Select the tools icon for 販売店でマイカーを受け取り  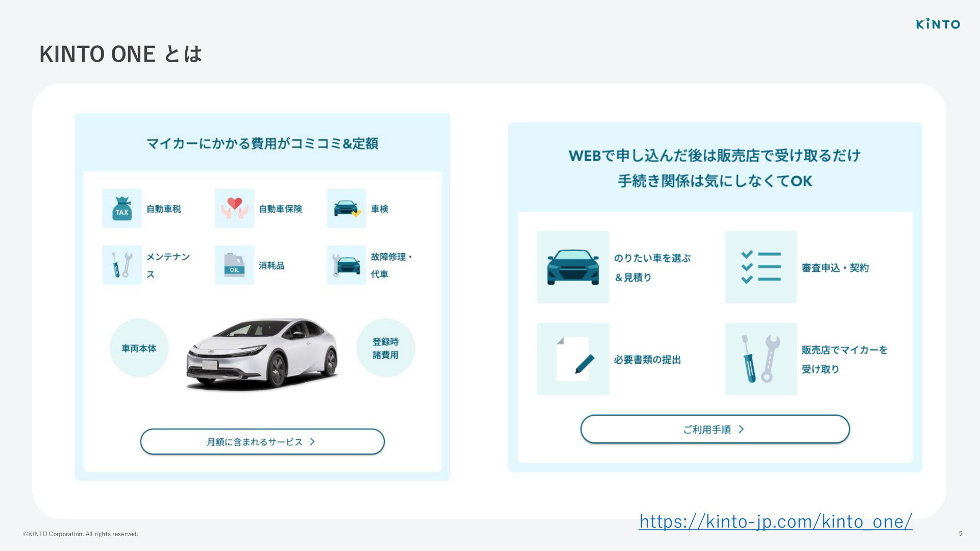click(x=761, y=359)
